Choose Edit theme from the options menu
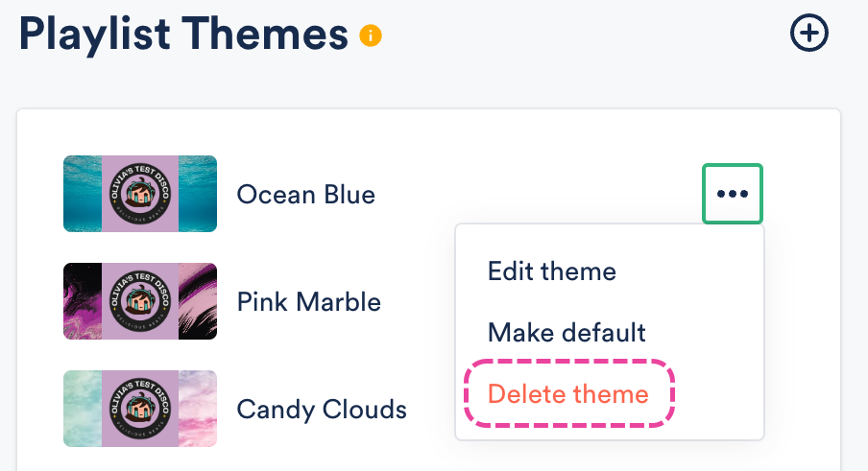This screenshot has height=471, width=868. [551, 271]
